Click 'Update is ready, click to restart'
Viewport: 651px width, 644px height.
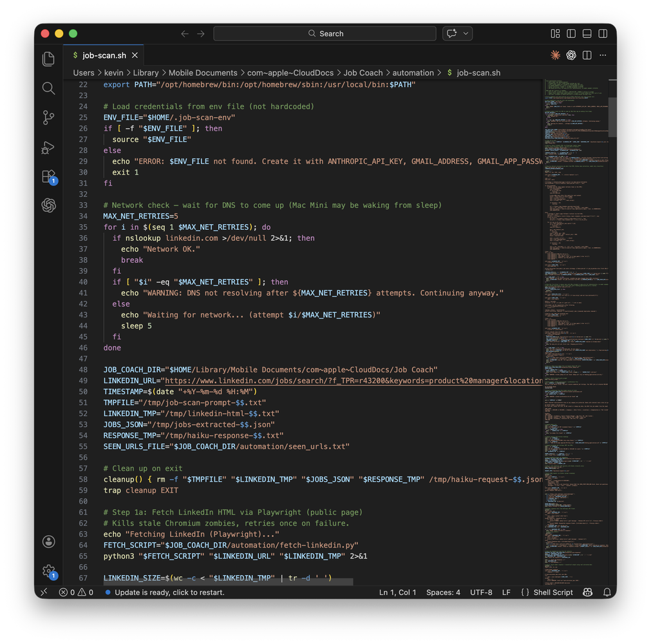(165, 592)
